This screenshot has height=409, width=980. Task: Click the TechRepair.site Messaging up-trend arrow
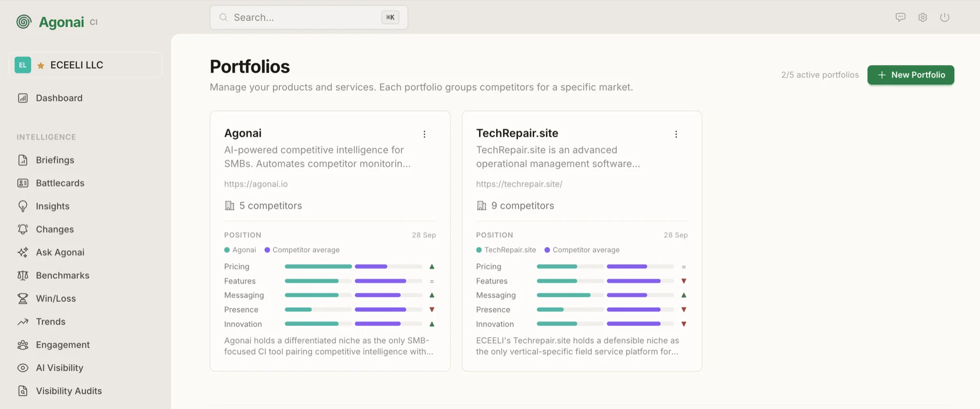(684, 295)
